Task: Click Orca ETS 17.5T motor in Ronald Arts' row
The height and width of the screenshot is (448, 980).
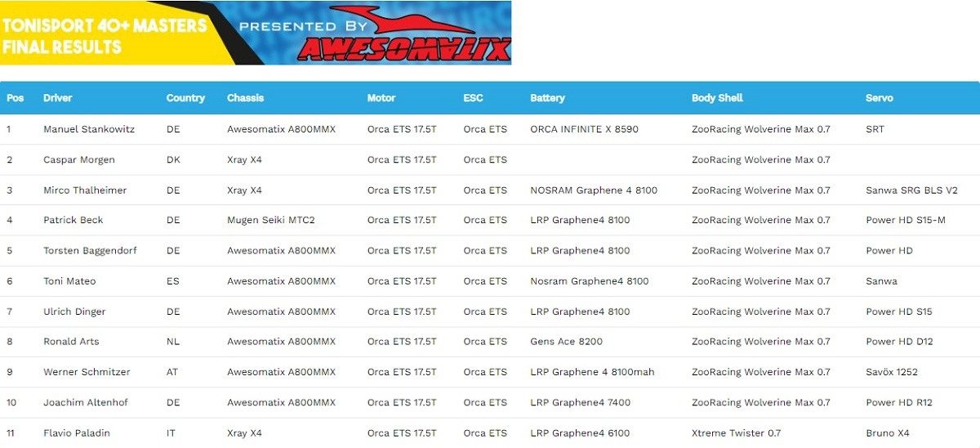Action: click(x=402, y=342)
